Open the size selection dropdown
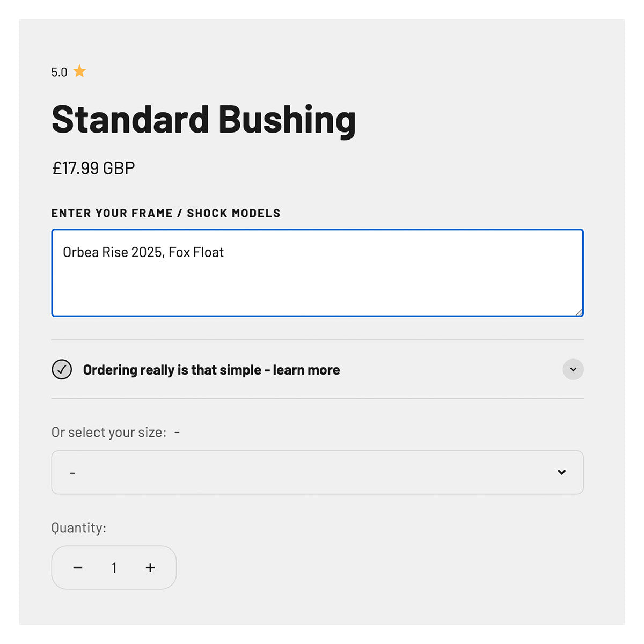This screenshot has width=644, height=644. (x=317, y=472)
